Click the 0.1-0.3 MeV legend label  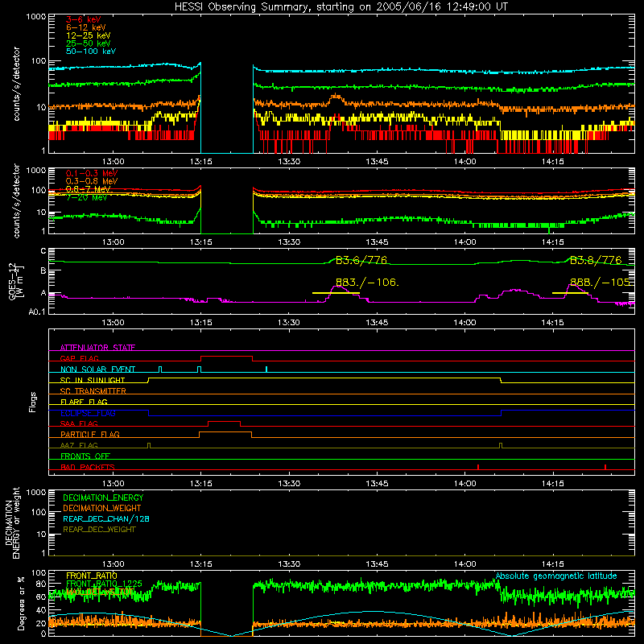coord(92,173)
